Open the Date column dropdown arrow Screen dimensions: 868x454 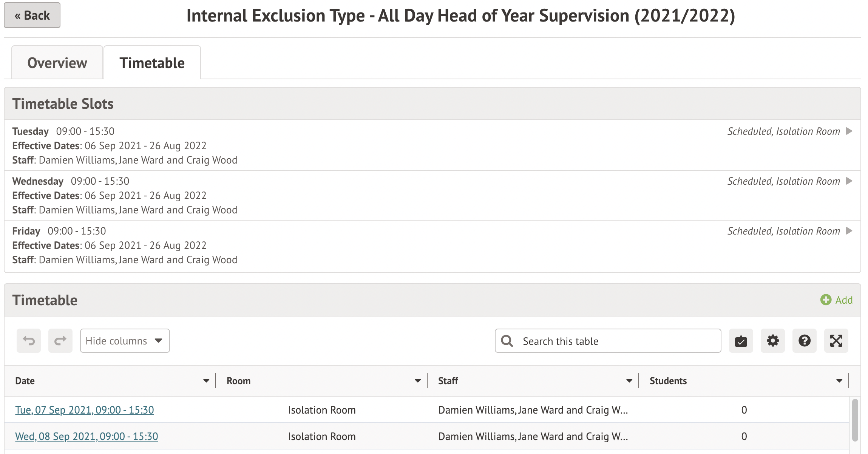206,381
